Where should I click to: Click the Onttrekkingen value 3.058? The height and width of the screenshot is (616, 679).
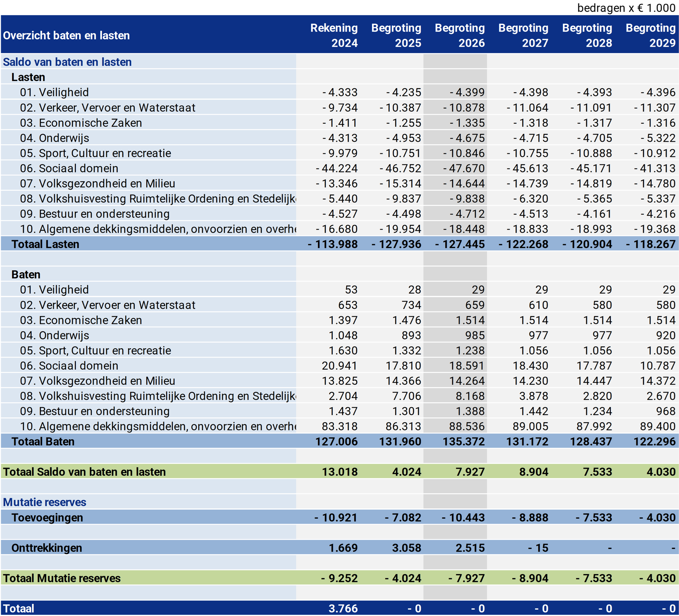point(406,548)
